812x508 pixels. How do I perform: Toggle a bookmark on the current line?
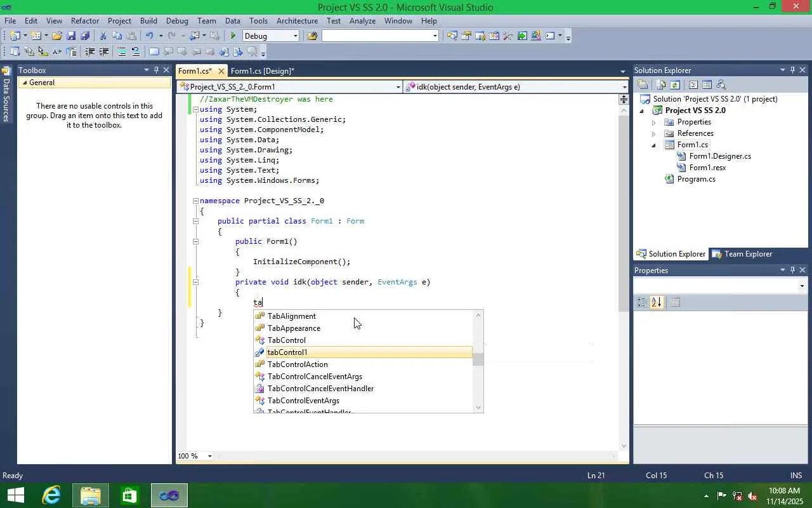154,52
